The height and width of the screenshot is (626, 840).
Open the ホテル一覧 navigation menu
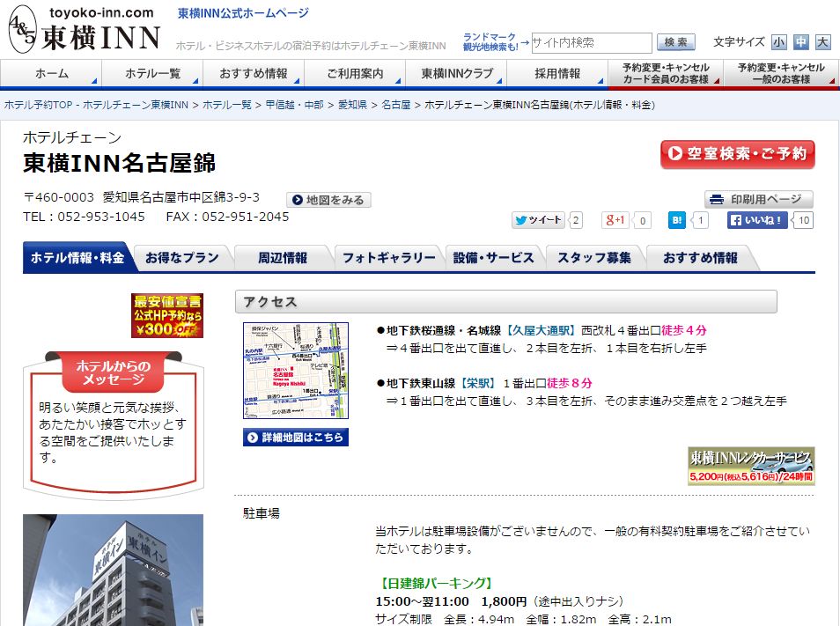pos(152,73)
